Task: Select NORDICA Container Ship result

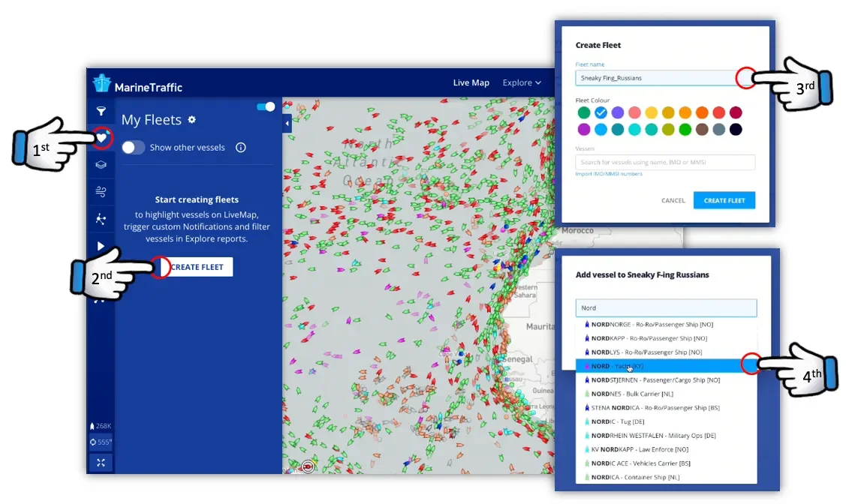Action: pos(666,477)
